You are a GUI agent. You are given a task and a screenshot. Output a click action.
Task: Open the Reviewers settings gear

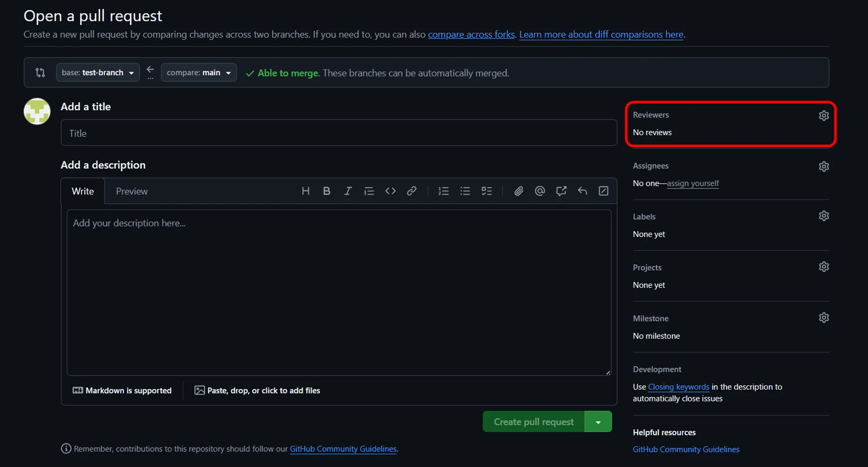(x=823, y=115)
